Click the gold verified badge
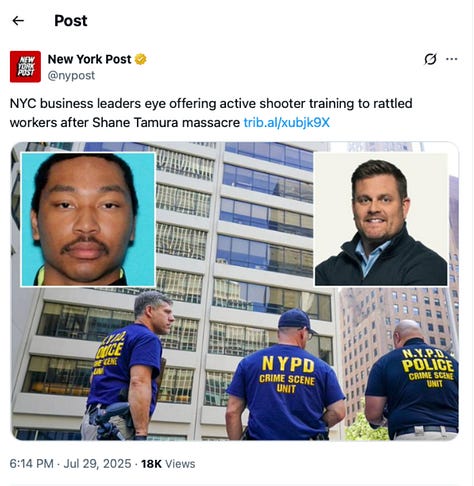Viewport: 474px width, 486px height. pos(141,59)
